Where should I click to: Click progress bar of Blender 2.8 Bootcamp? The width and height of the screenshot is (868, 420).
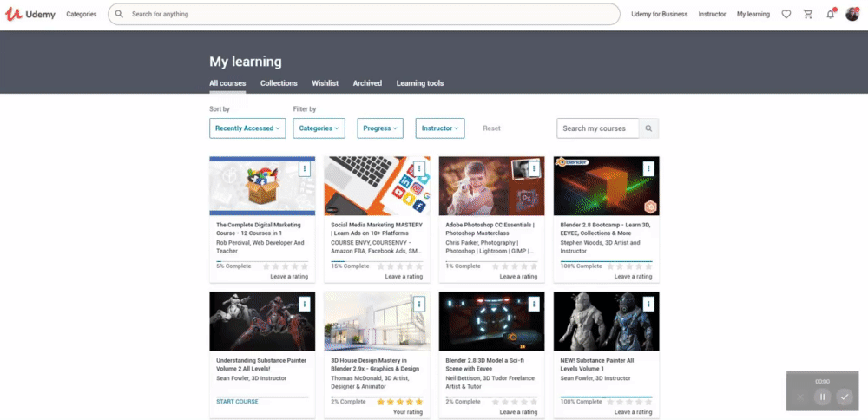pyautogui.click(x=606, y=261)
